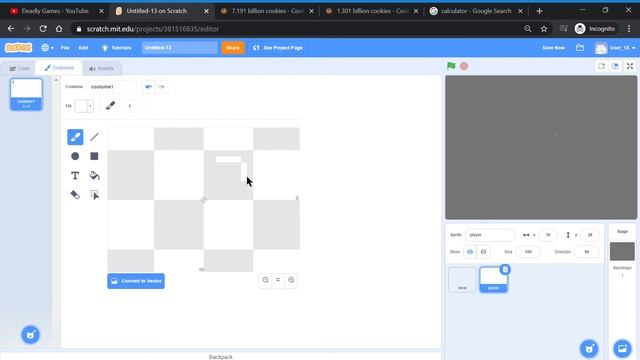This screenshot has width=640, height=360.
Task: Select the Line tool
Action: 94,137
